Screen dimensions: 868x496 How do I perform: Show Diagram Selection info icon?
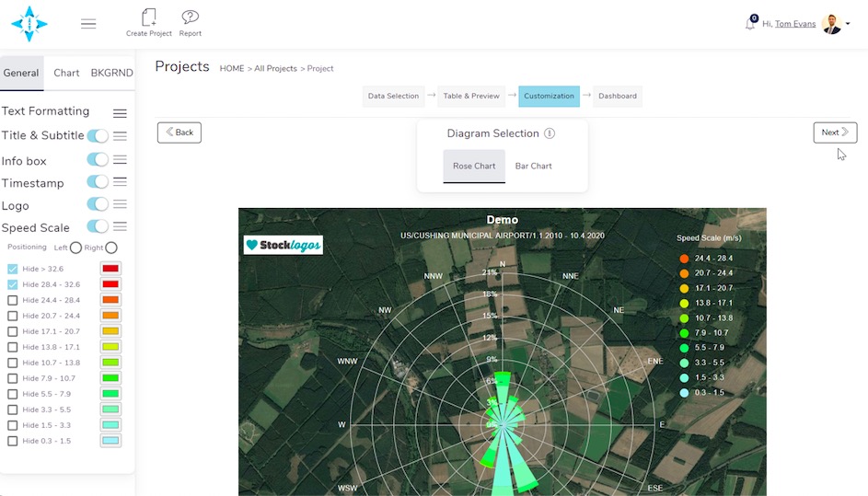pyautogui.click(x=550, y=133)
